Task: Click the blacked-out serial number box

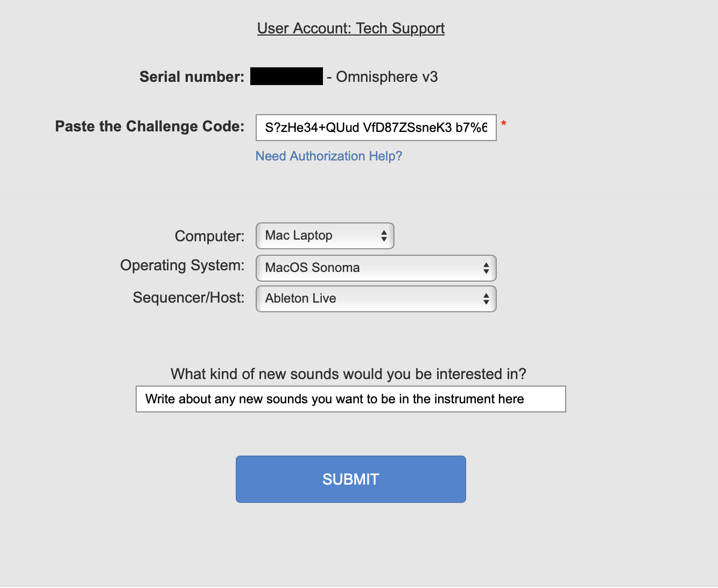Action: 286,76
